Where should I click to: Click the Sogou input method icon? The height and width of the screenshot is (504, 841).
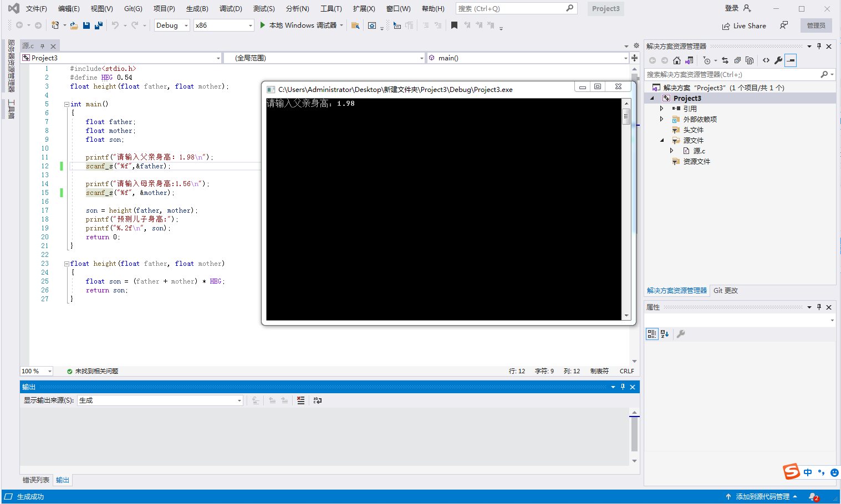[x=791, y=471]
